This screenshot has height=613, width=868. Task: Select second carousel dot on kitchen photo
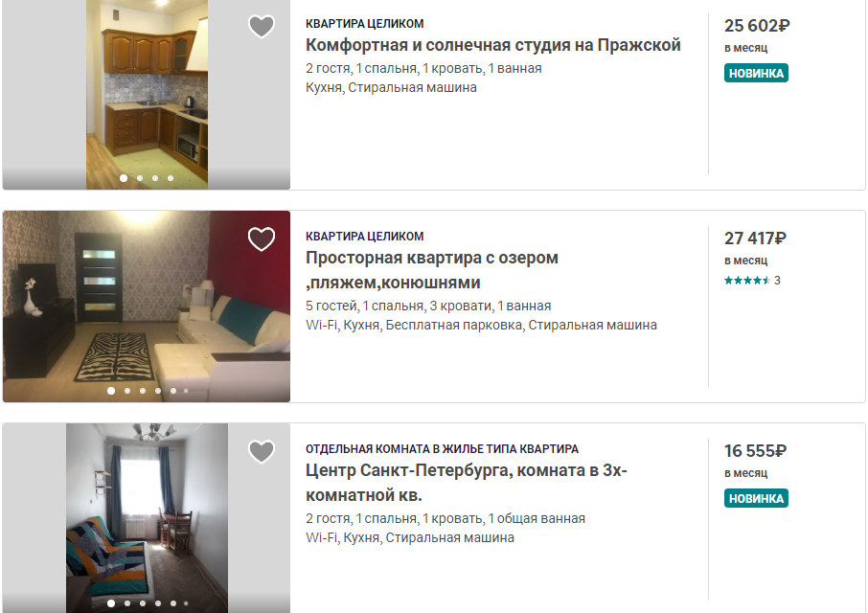pos(140,178)
